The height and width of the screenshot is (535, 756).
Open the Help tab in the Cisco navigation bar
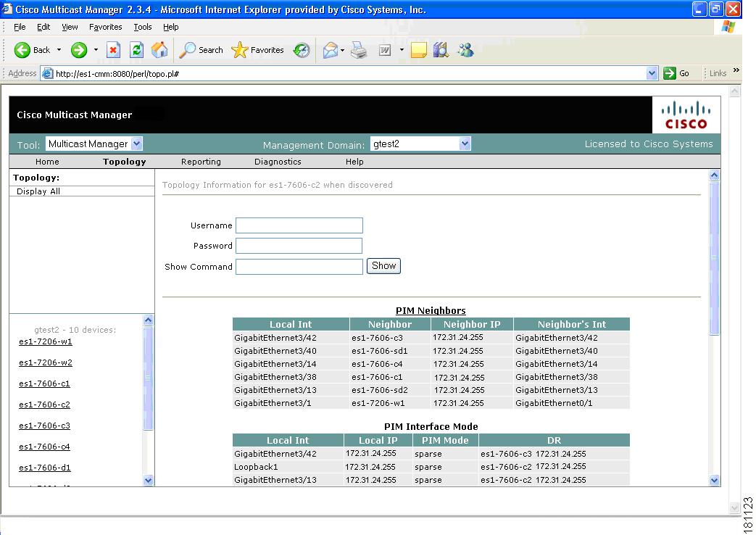(x=354, y=162)
